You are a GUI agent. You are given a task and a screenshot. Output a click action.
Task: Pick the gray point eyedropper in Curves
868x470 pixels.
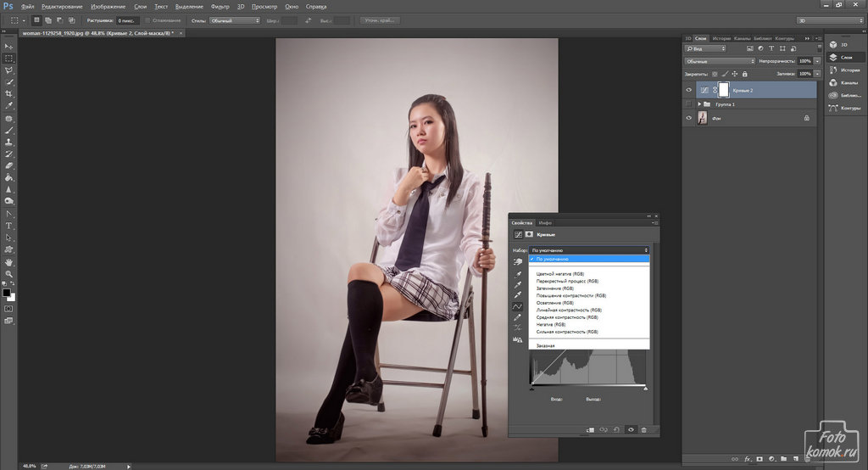click(x=518, y=285)
